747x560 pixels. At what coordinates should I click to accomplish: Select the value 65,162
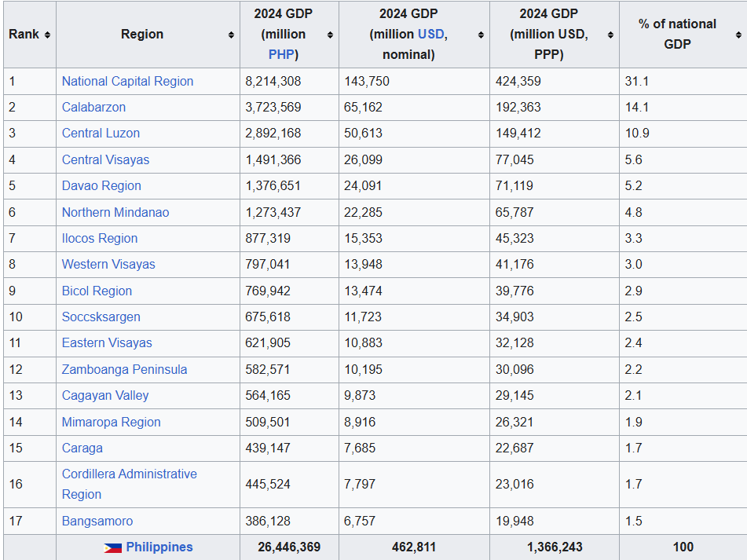tap(363, 107)
